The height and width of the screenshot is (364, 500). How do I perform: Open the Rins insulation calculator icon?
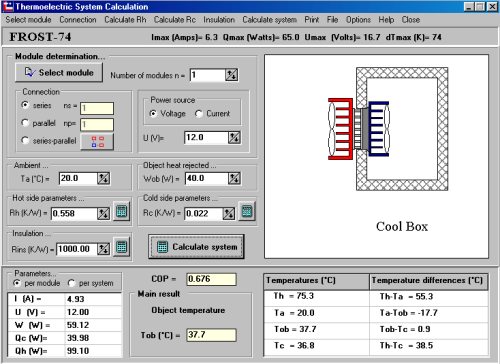(122, 247)
